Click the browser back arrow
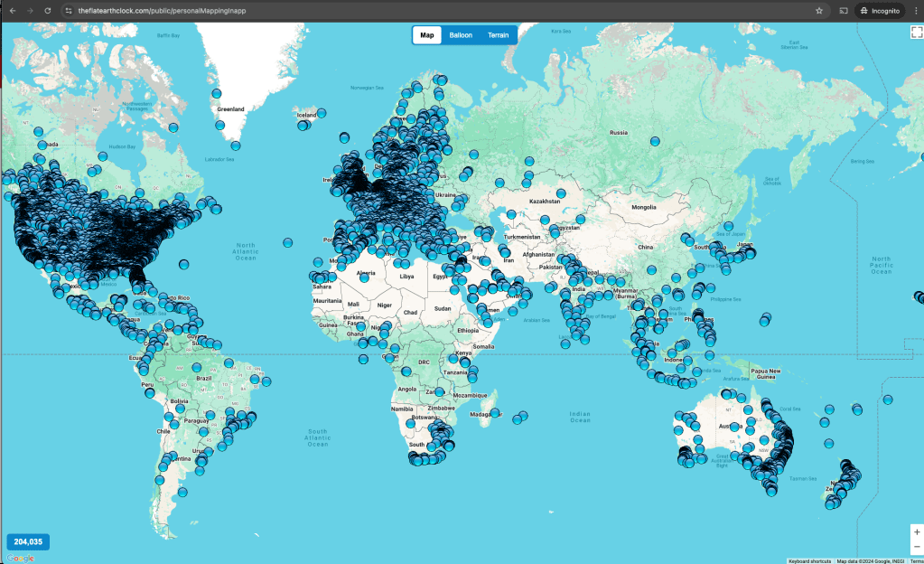The width and height of the screenshot is (924, 564). tap(12, 11)
